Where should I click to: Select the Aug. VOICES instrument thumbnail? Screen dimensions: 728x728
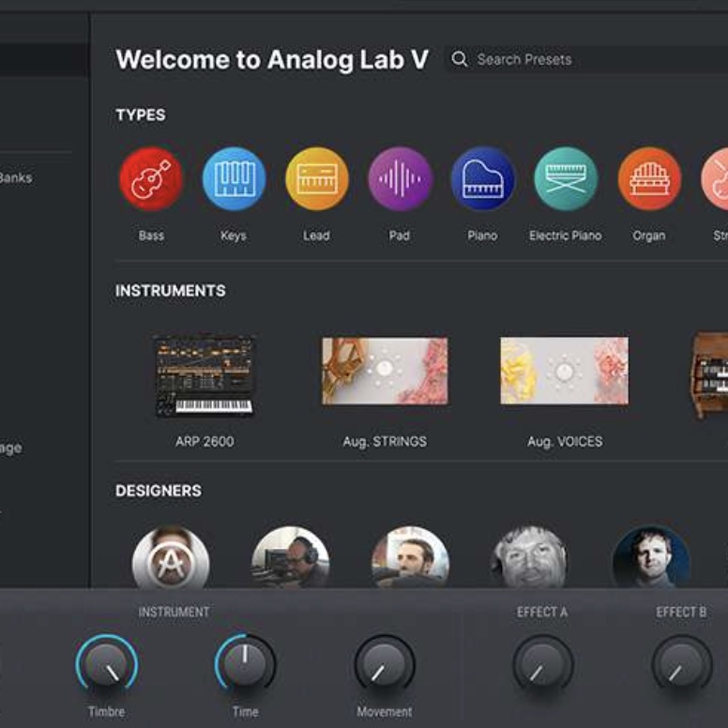[564, 371]
